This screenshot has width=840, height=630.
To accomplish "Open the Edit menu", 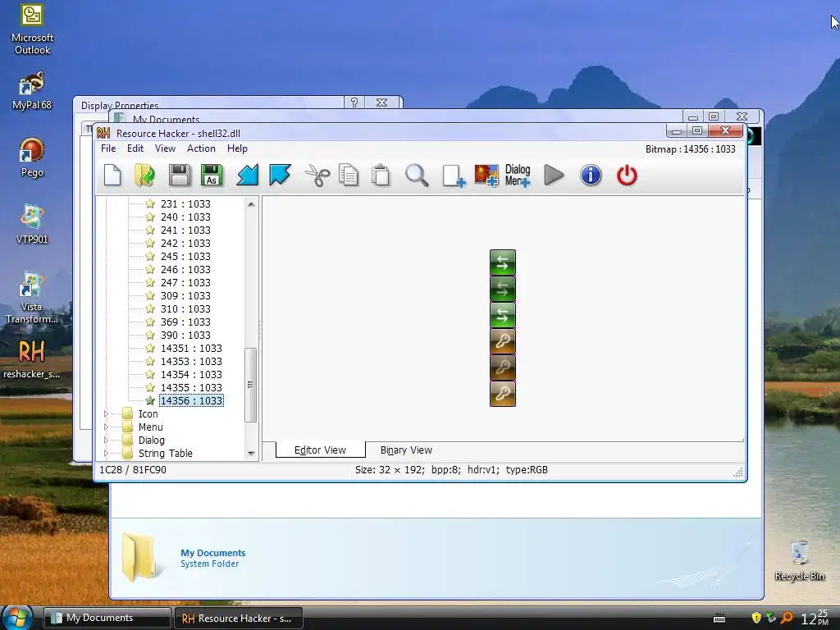I will pos(135,148).
